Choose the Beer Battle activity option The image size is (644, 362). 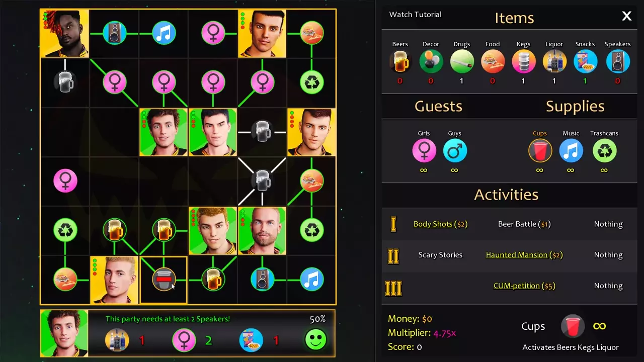click(x=524, y=224)
